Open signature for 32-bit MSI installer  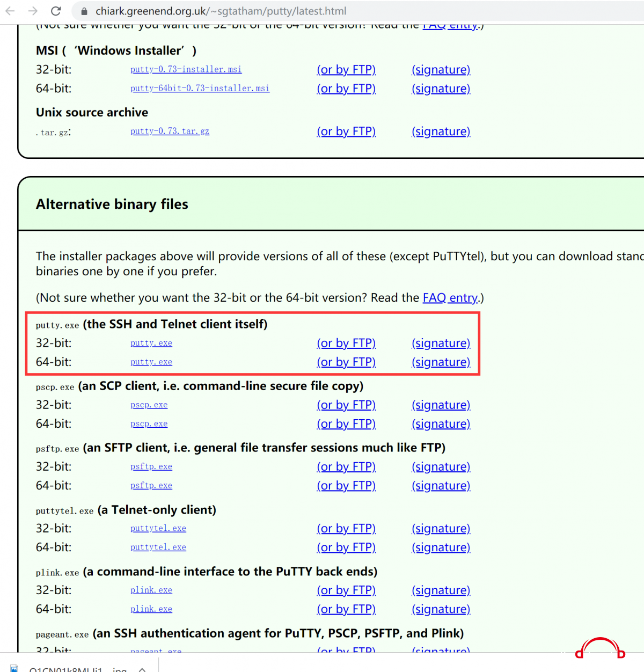click(441, 70)
